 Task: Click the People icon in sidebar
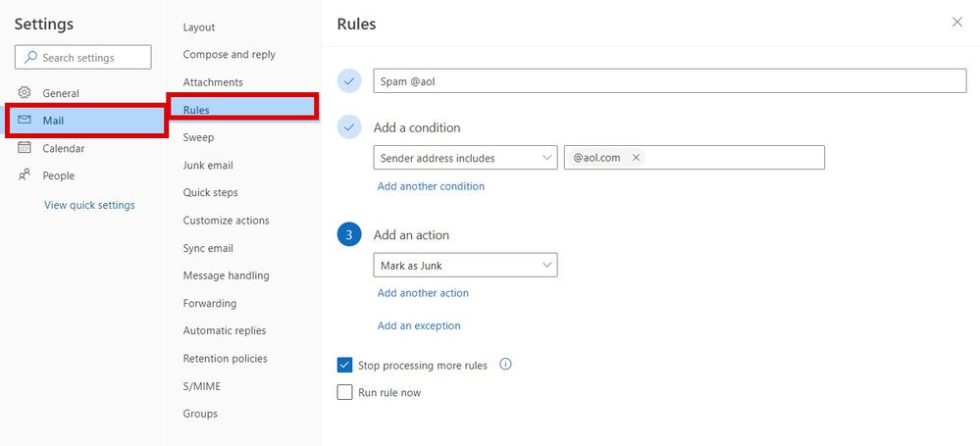point(25,175)
